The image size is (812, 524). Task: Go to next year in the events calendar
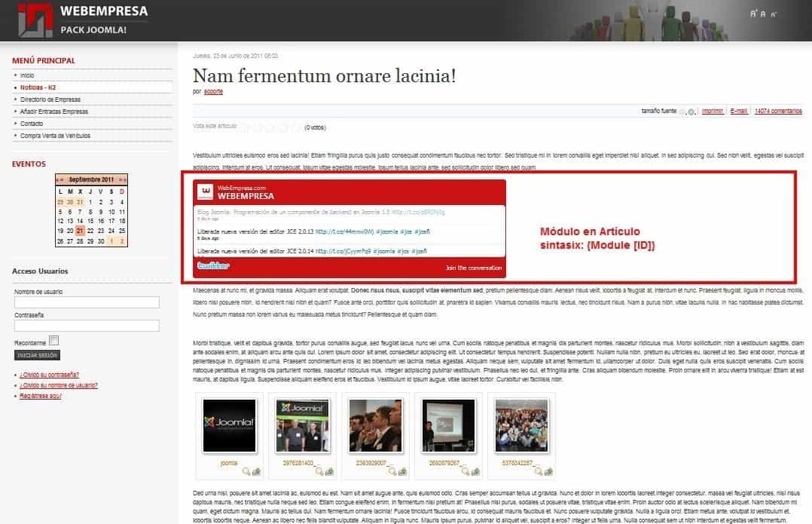[x=125, y=180]
